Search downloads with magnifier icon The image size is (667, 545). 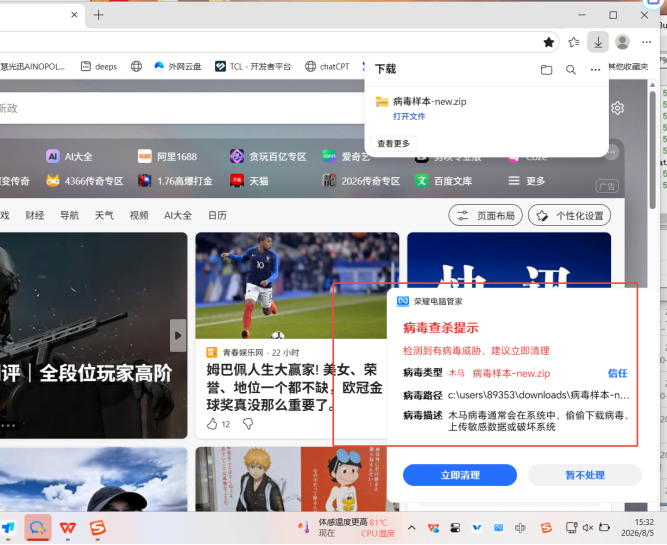point(571,70)
